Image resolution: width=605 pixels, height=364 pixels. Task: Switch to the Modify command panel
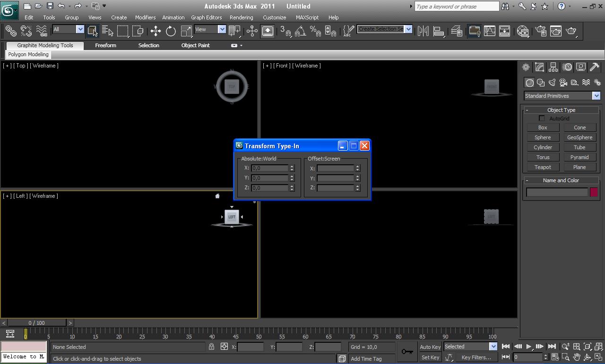539,67
